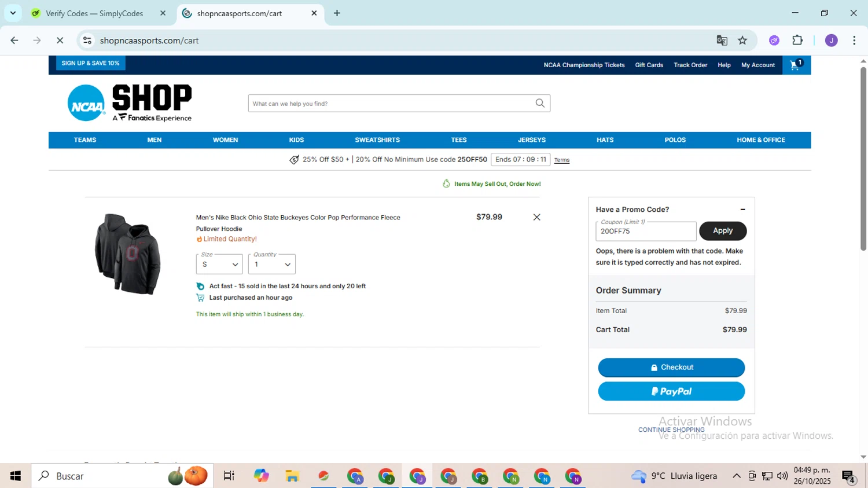Click SIGN UP & SAVE 10% button
This screenshot has width=868, height=488.
pos(90,63)
